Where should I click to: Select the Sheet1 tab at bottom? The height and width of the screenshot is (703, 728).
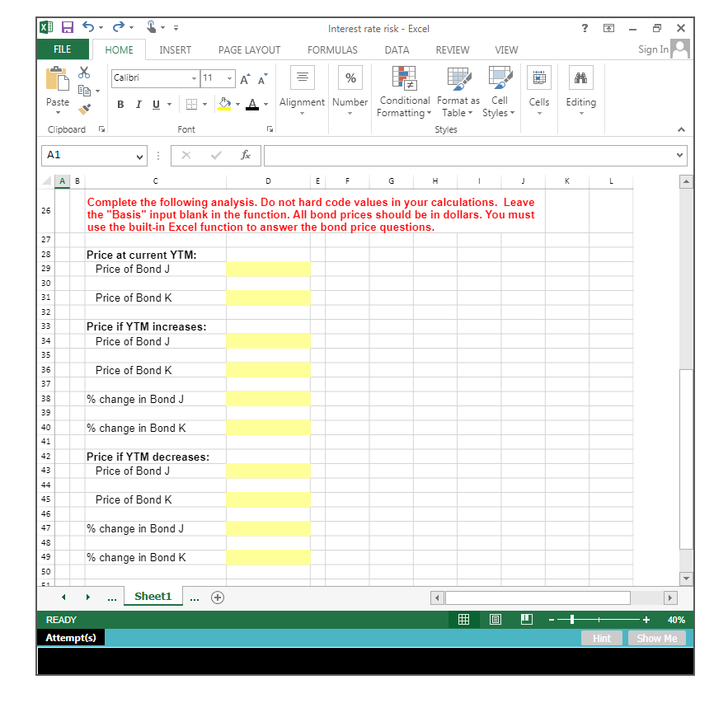(153, 596)
